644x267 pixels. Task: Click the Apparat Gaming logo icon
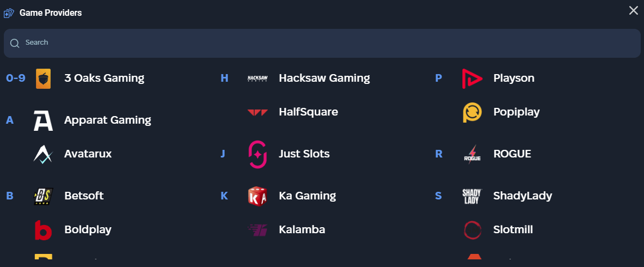[43, 120]
